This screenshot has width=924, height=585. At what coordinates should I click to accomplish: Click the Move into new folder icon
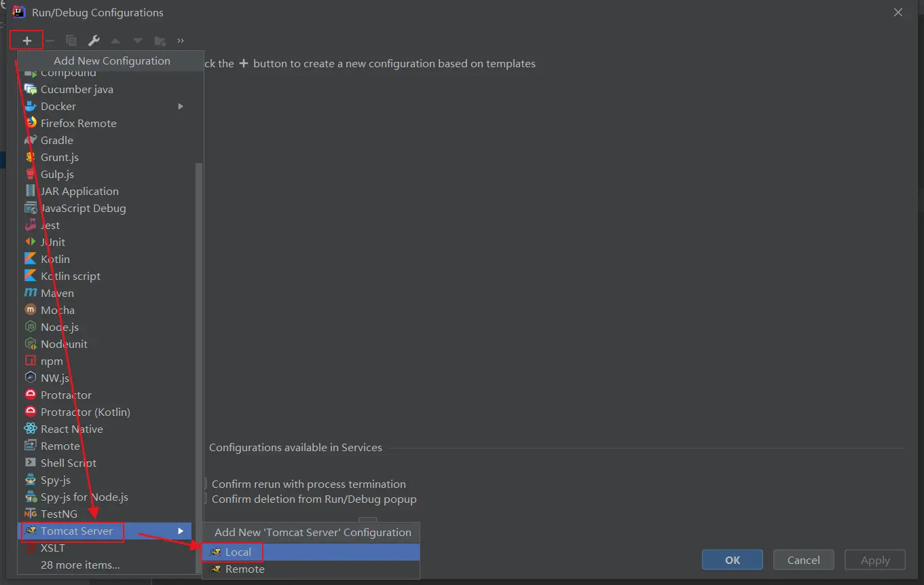(x=160, y=41)
